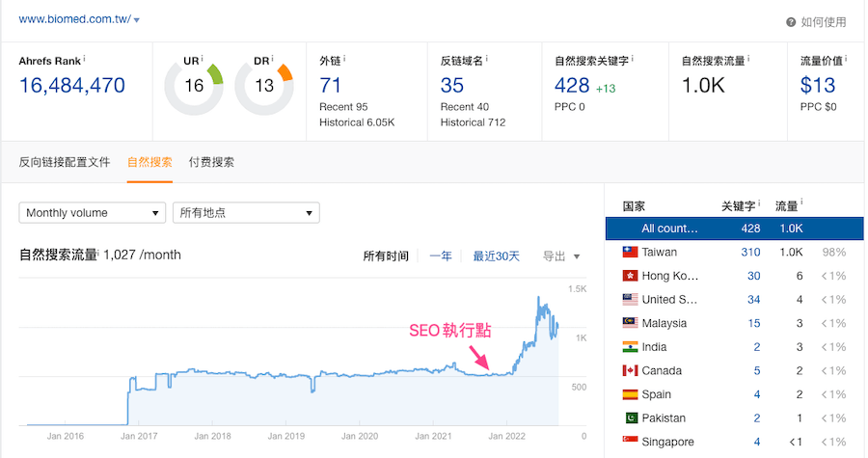Click the www.biomed.com.tw/ link
Image resolution: width=868 pixels, height=458 pixels.
coord(74,19)
